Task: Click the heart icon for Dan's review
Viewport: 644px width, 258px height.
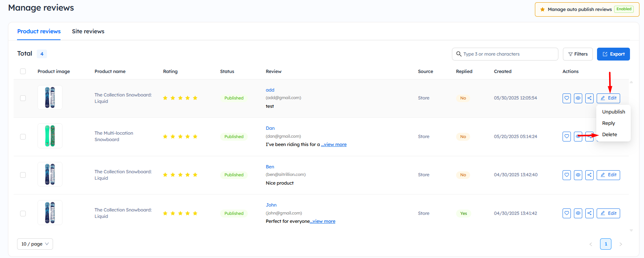Action: pyautogui.click(x=567, y=137)
